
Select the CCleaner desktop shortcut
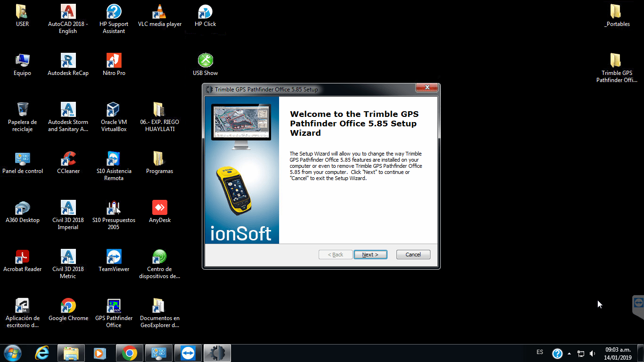68,159
